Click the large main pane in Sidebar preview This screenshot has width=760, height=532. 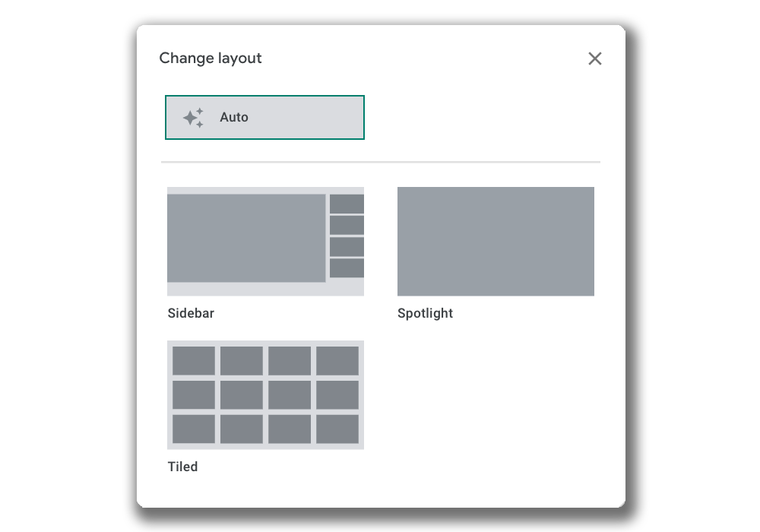point(246,238)
